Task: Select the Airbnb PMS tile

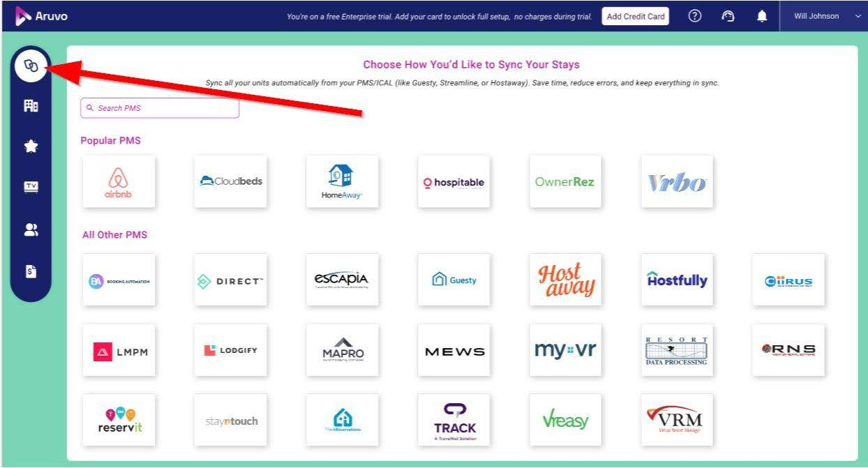Action: 119,181
